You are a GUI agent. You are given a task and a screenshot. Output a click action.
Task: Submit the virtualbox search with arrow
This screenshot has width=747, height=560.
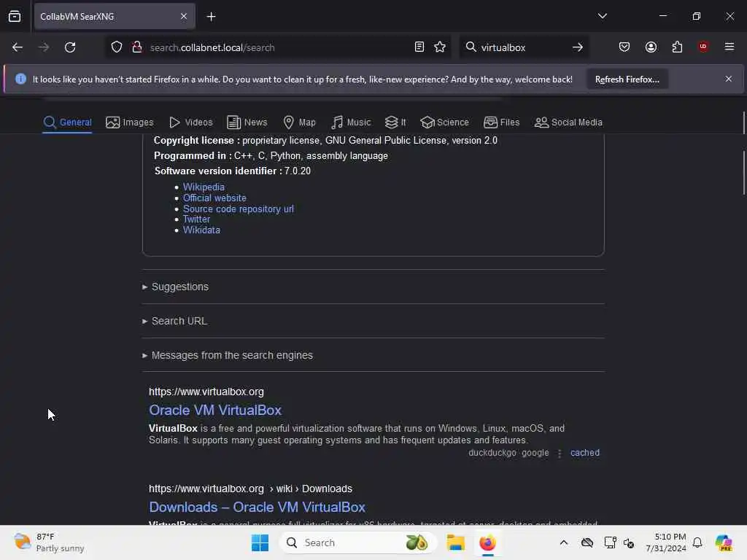[578, 47]
